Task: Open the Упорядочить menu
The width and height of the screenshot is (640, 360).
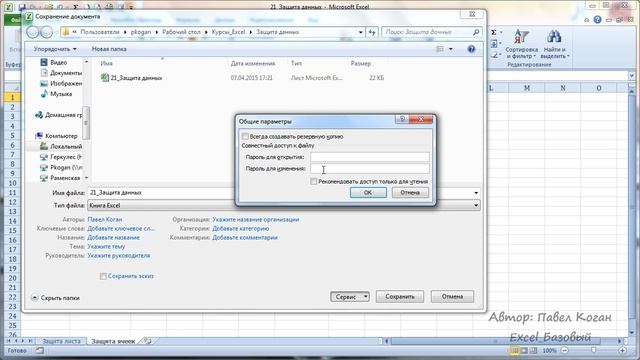Action: pyautogui.click(x=55, y=49)
